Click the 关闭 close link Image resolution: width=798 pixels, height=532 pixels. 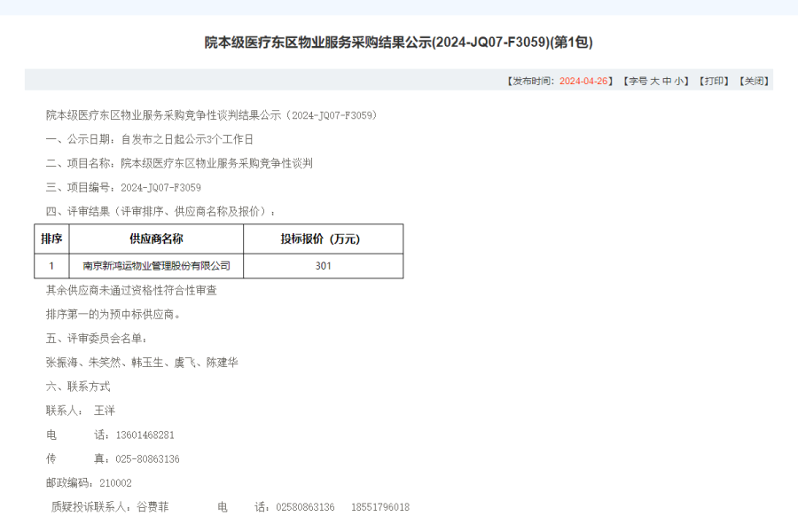coord(753,81)
